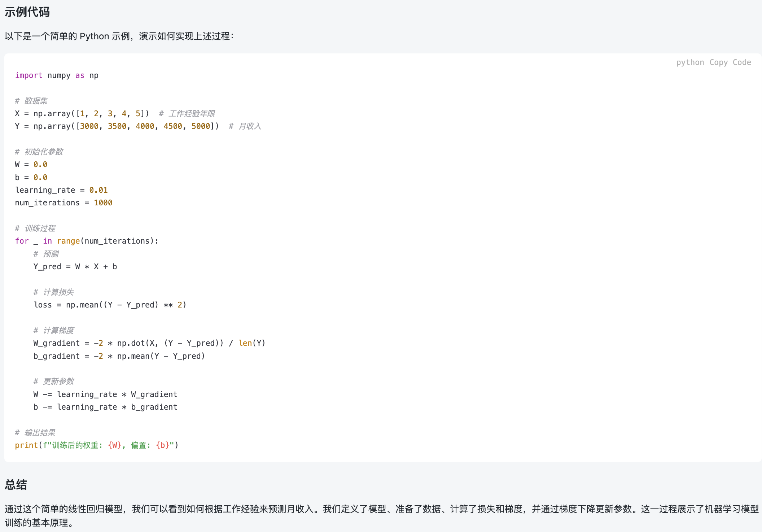Click the '# 预测' comment
762x532 pixels.
[x=46, y=254]
